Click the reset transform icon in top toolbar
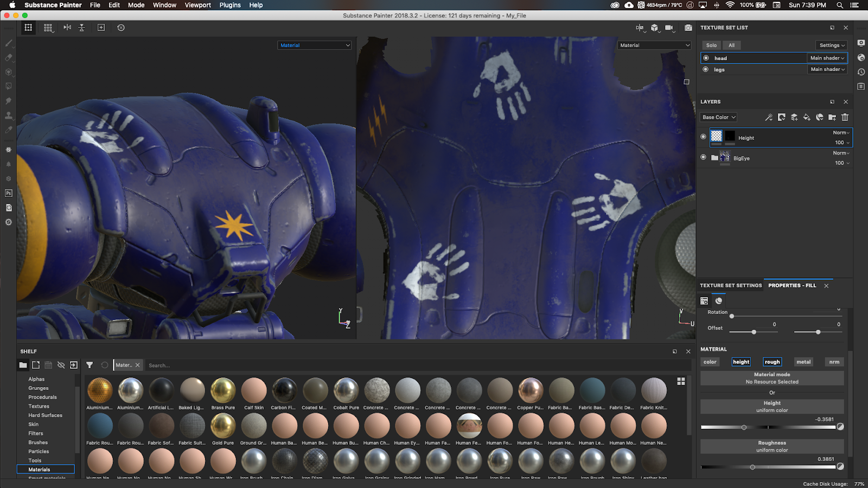This screenshot has height=488, width=868. pyautogui.click(x=121, y=27)
